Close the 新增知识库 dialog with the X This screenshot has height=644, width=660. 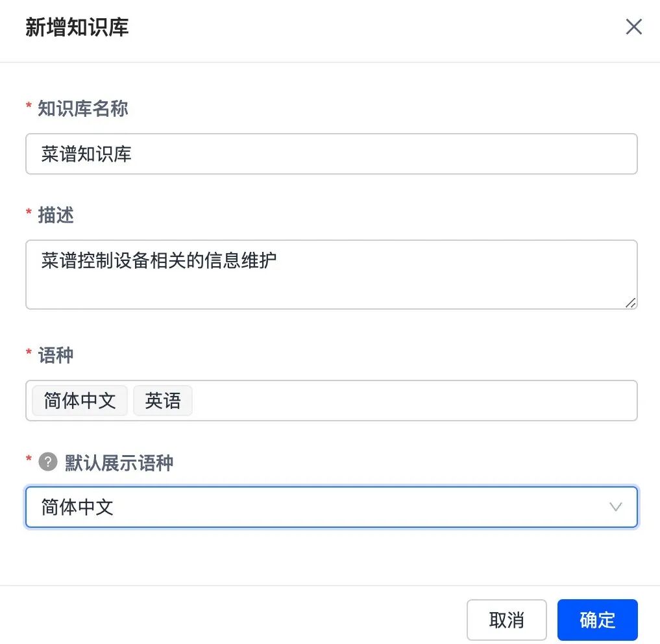[633, 27]
